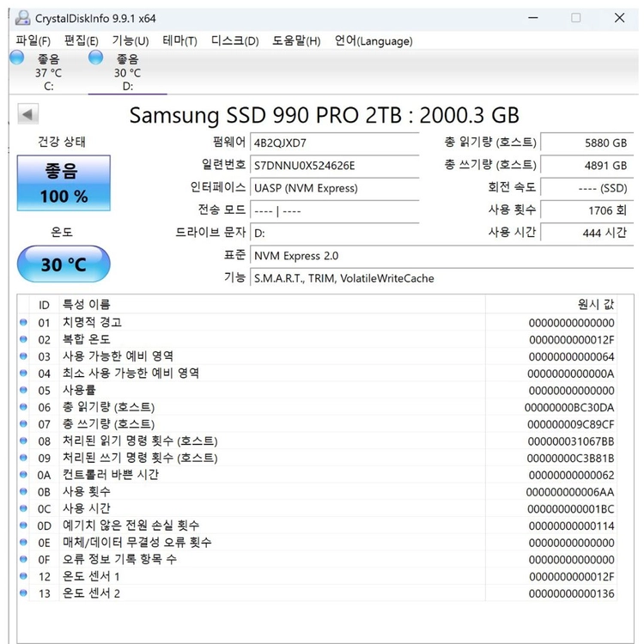The width and height of the screenshot is (644, 644).
Task: Open the 편집(E) menu
Action: pyautogui.click(x=82, y=40)
